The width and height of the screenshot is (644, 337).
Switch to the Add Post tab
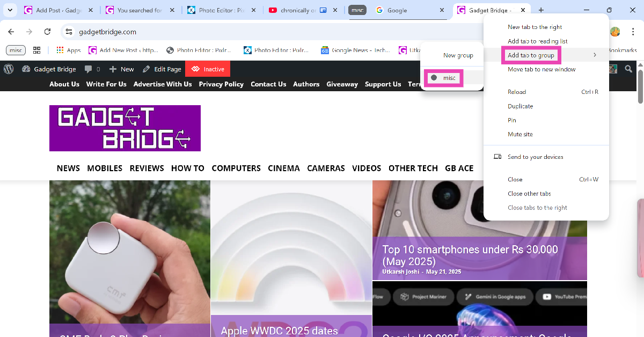coord(58,10)
